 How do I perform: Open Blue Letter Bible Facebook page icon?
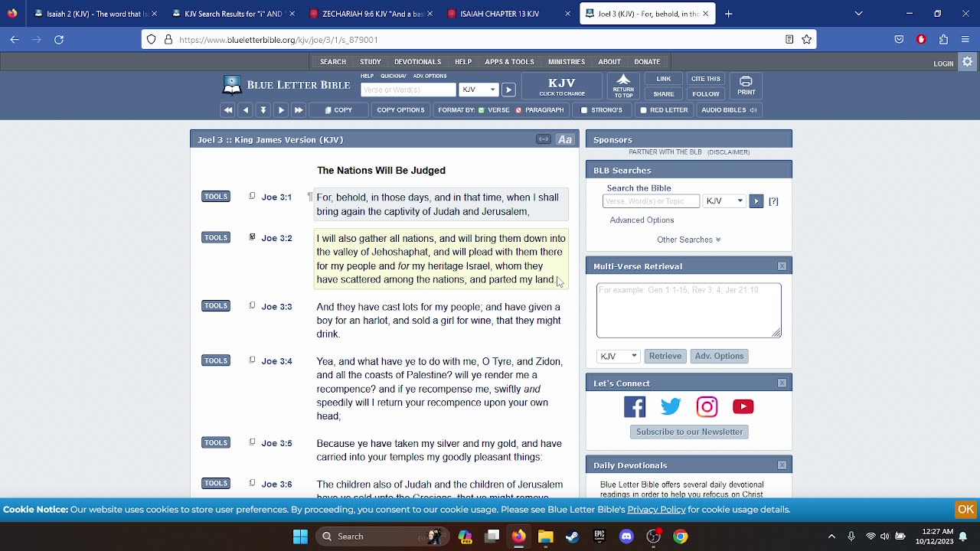tap(635, 406)
